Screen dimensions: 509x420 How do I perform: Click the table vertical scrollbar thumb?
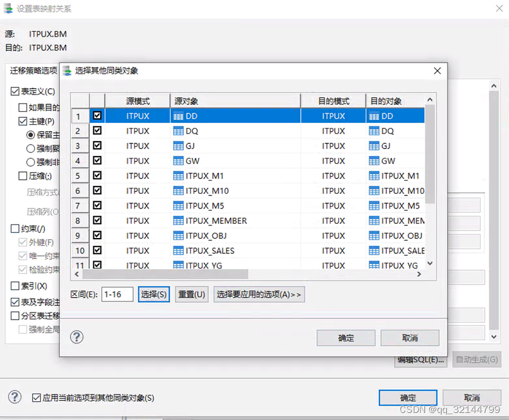430,154
